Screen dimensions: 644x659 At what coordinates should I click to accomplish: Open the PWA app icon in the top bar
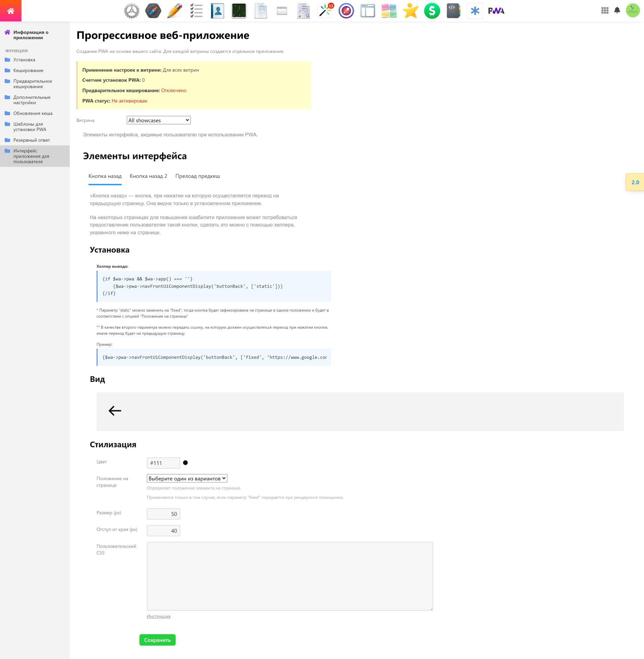coord(496,11)
